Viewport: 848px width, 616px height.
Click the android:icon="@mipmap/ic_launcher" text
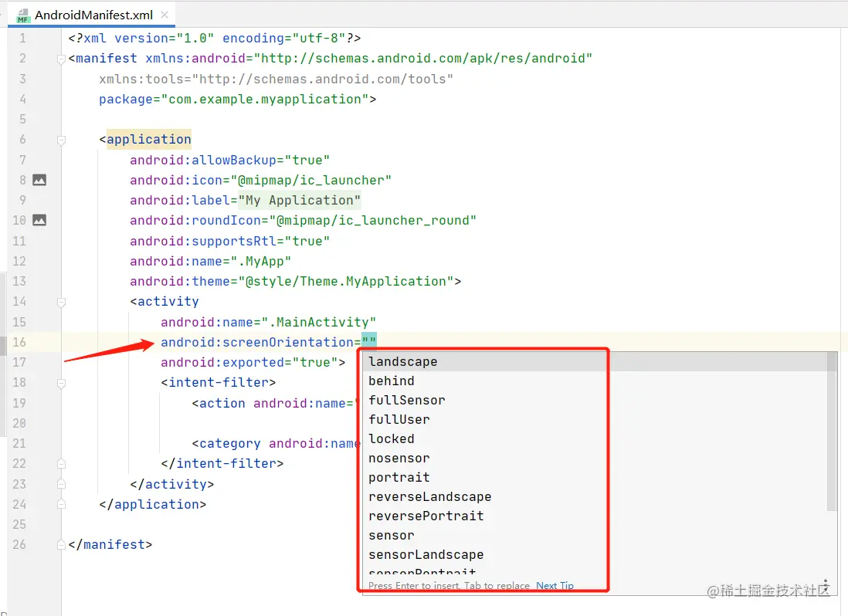[261, 180]
